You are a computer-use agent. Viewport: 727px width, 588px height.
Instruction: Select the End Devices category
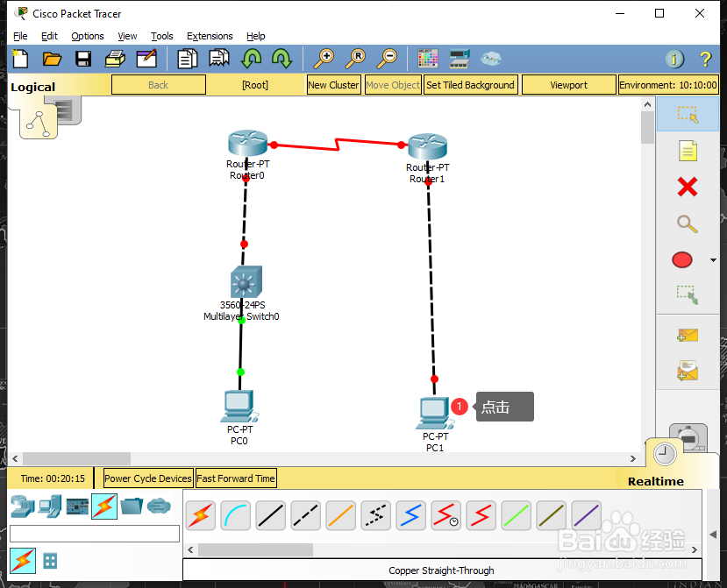(x=50, y=506)
